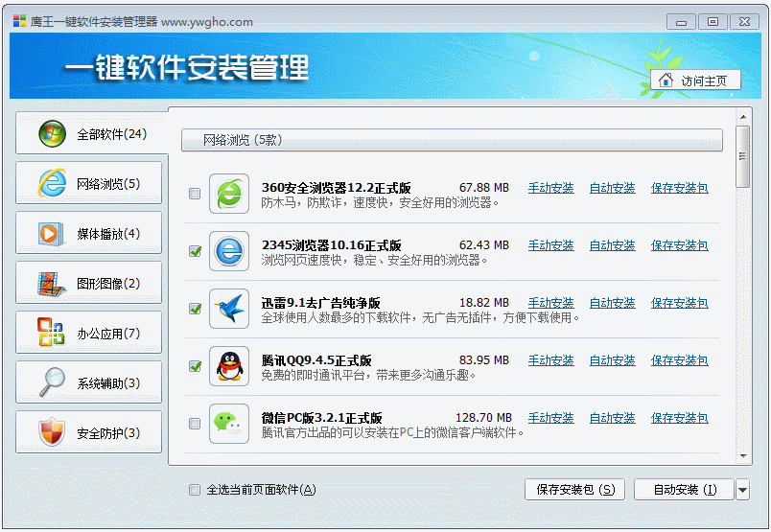Click the 访问主页 button
771x532 pixels.
click(695, 80)
